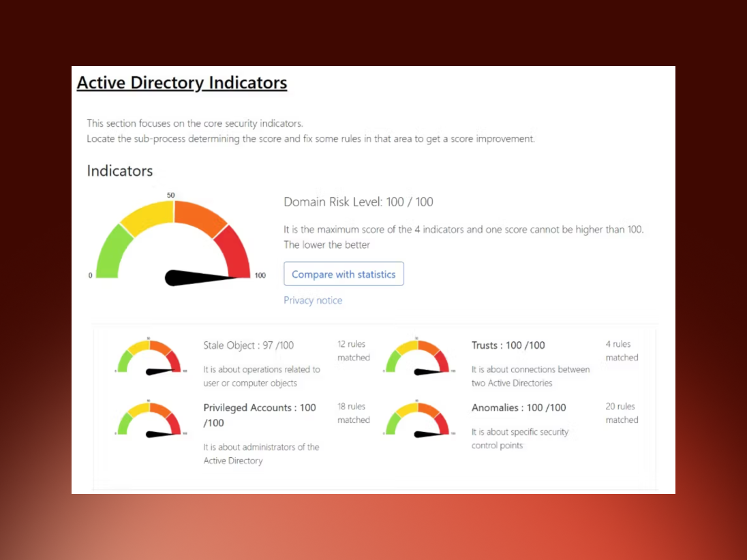747x560 pixels.
Task: Click the 12 rules matched text
Action: (x=354, y=350)
